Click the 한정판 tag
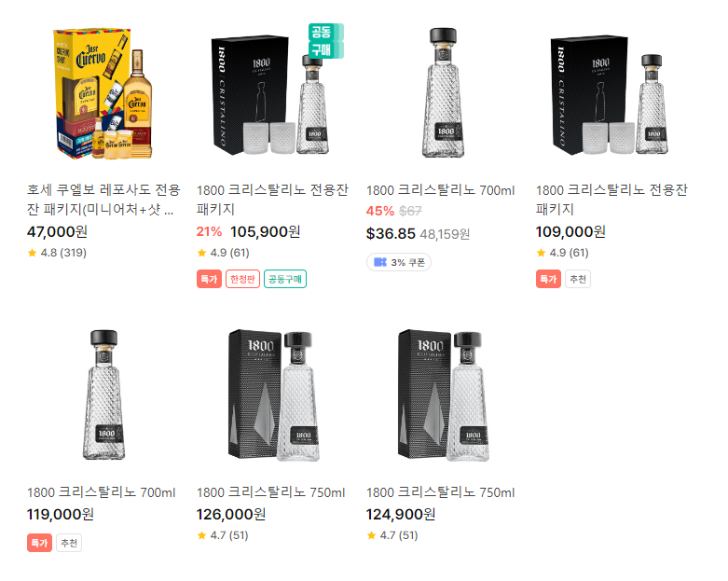 pos(242,279)
